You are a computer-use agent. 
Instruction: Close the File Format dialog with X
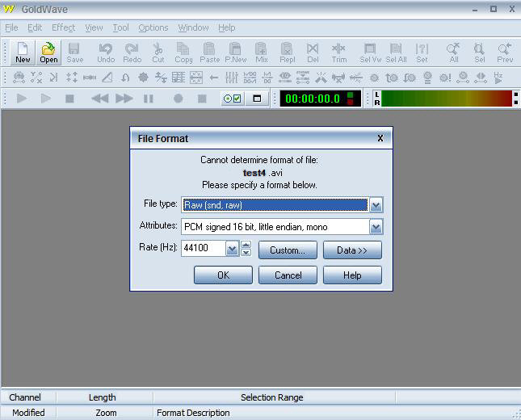tap(380, 138)
